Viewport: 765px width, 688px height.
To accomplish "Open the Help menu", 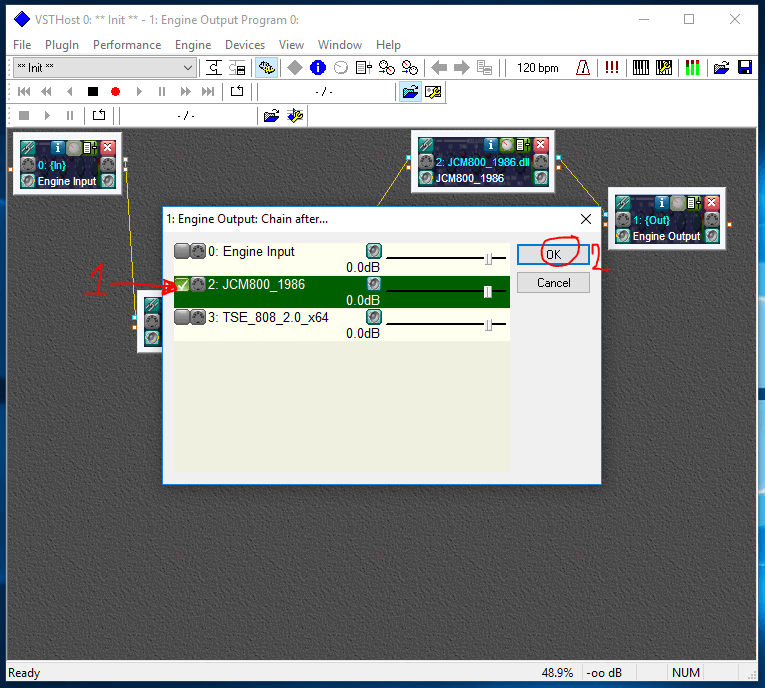I will click(x=388, y=45).
